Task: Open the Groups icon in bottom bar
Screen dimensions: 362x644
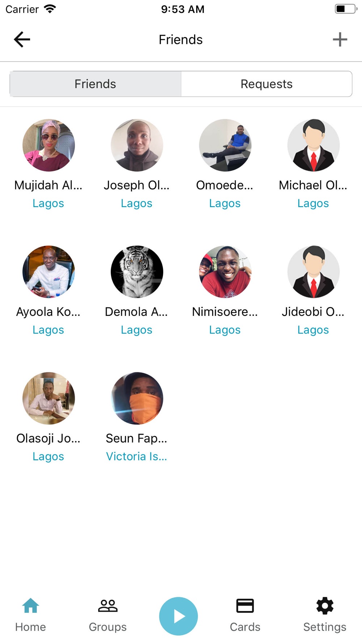Action: pyautogui.click(x=108, y=606)
